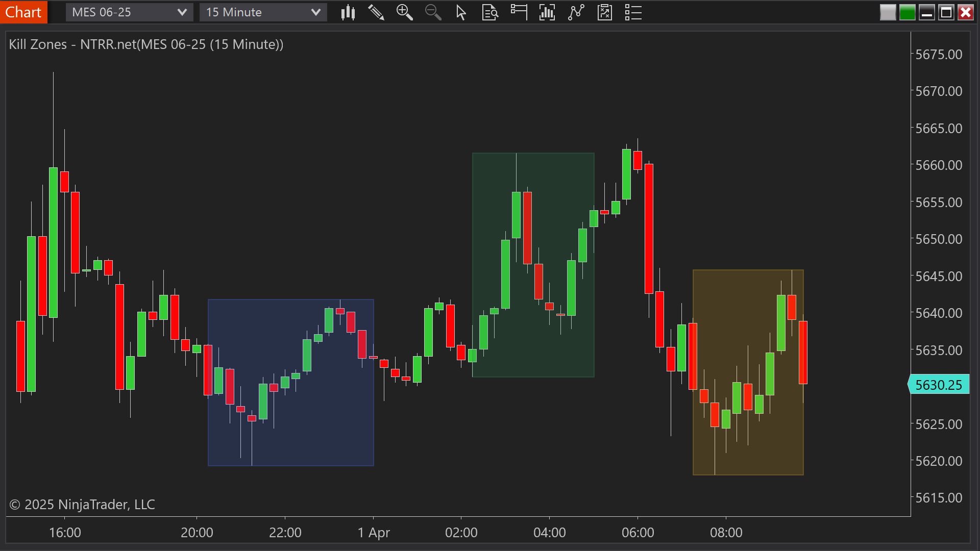The height and width of the screenshot is (551, 980).
Task: Open the 15 Minute timeframe dropdown
Action: [x=262, y=12]
